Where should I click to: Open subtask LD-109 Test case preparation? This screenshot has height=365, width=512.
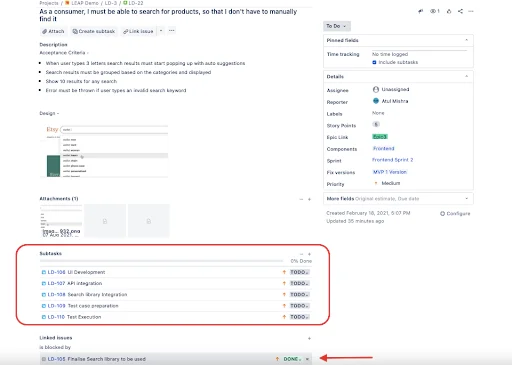click(x=83, y=306)
